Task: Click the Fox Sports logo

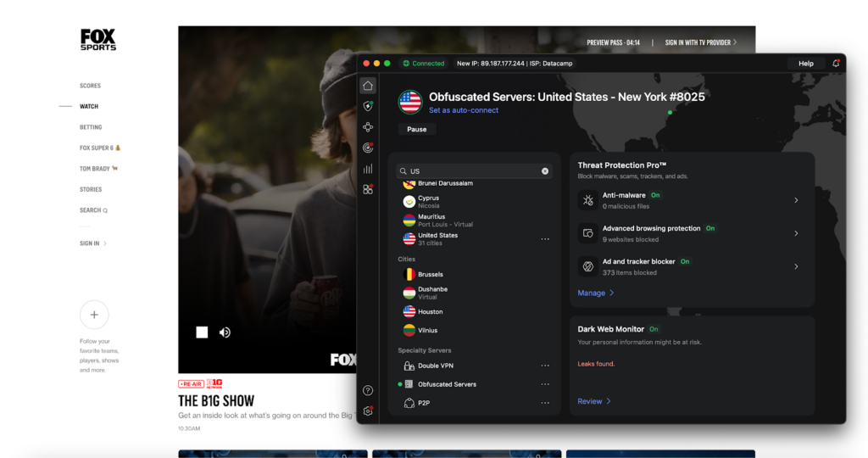Action: click(98, 40)
